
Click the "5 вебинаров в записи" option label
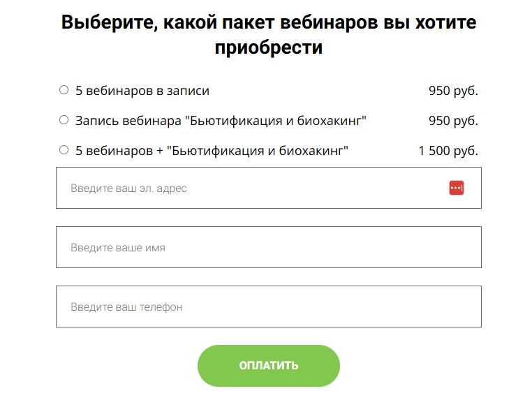click(142, 91)
